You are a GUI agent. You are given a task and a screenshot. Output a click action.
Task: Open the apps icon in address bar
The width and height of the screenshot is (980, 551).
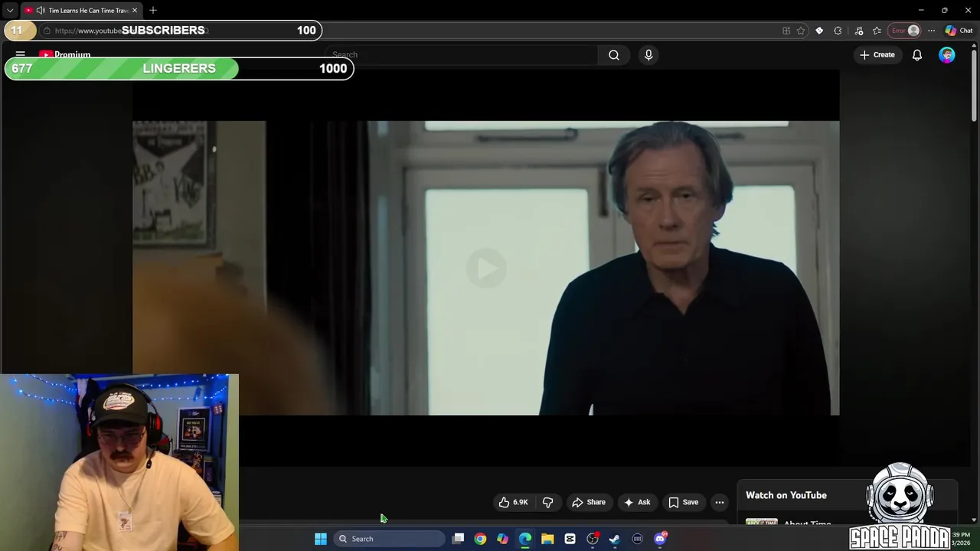click(x=786, y=31)
